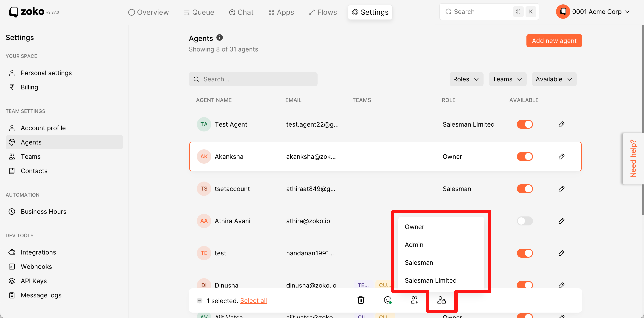Image resolution: width=644 pixels, height=318 pixels.
Task: Open Teams in sidebar
Action: [64, 156]
